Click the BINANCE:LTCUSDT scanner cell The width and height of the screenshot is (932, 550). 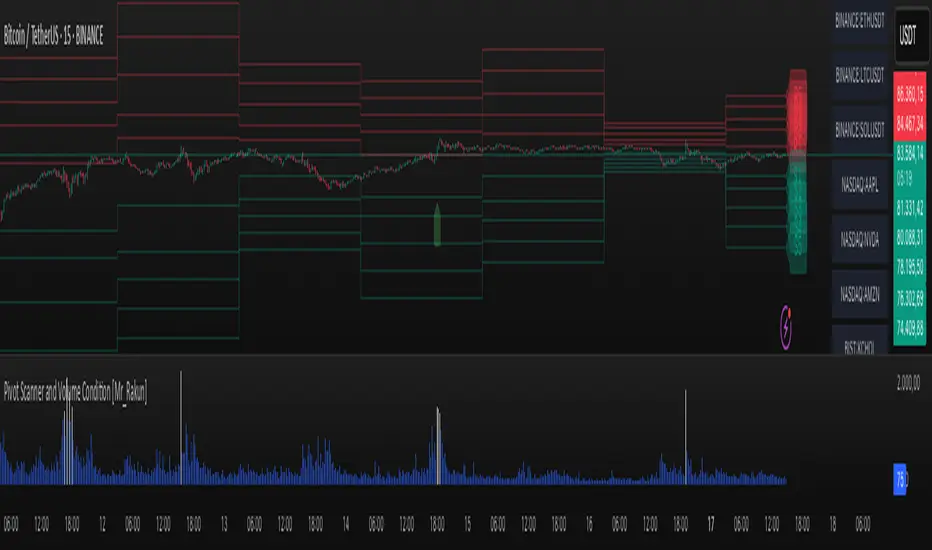tap(859, 76)
